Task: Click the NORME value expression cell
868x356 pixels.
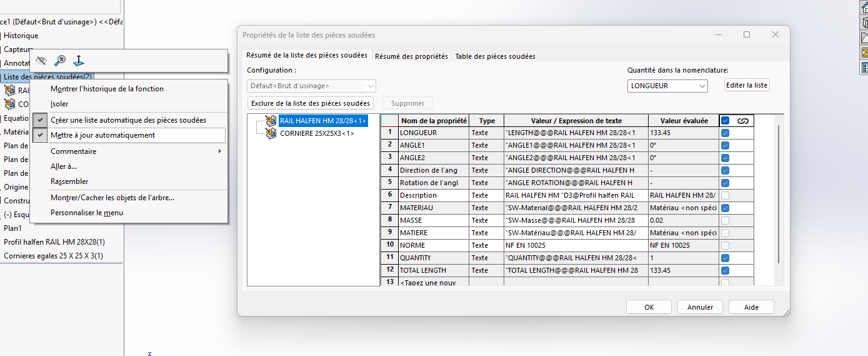Action: point(575,245)
